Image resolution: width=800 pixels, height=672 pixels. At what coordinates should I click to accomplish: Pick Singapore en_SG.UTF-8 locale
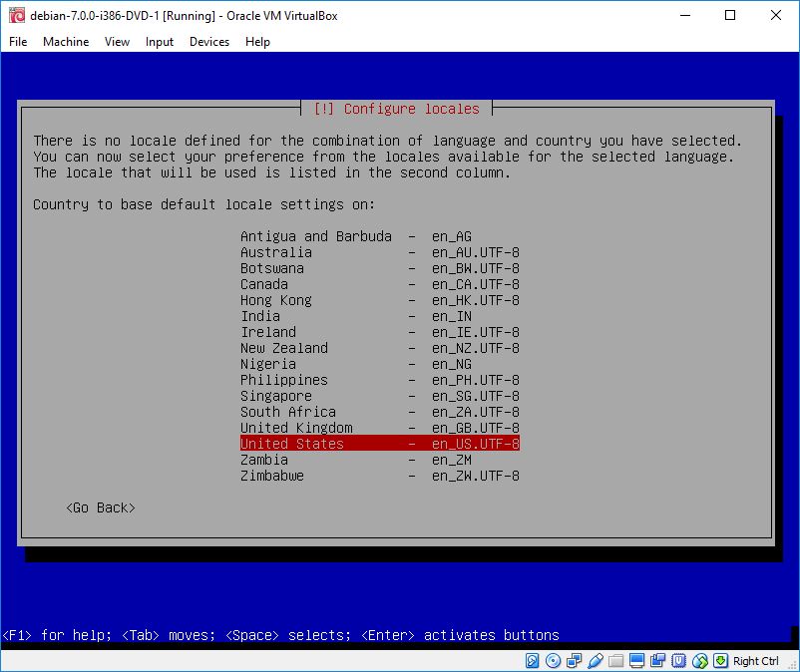pyautogui.click(x=380, y=396)
